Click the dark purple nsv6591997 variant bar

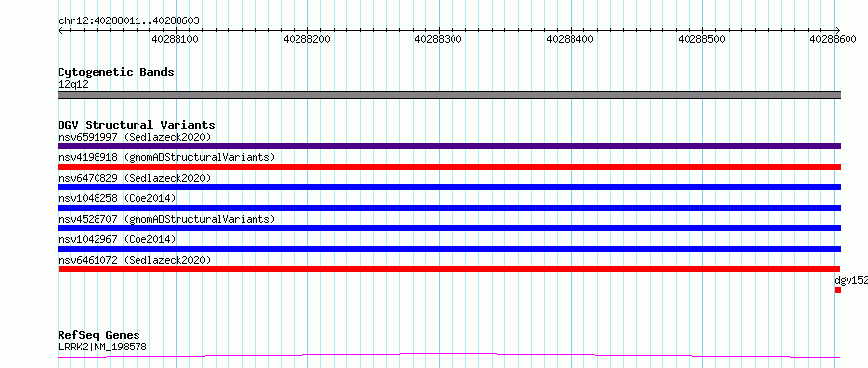(449, 146)
